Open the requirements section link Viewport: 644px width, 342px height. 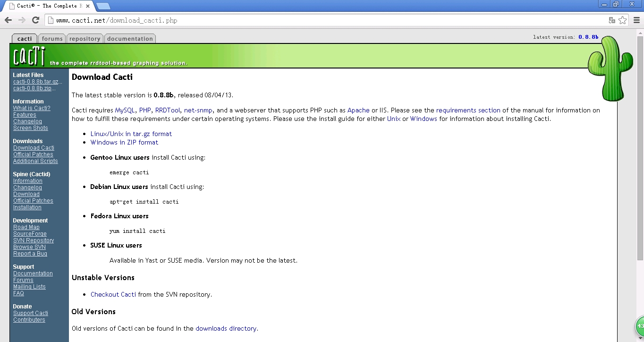point(468,110)
